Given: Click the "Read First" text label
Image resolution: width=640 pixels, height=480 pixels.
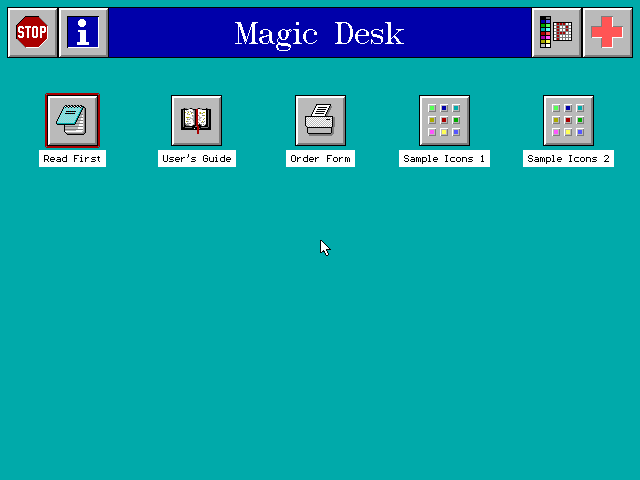Looking at the screenshot, I should [x=72, y=159].
